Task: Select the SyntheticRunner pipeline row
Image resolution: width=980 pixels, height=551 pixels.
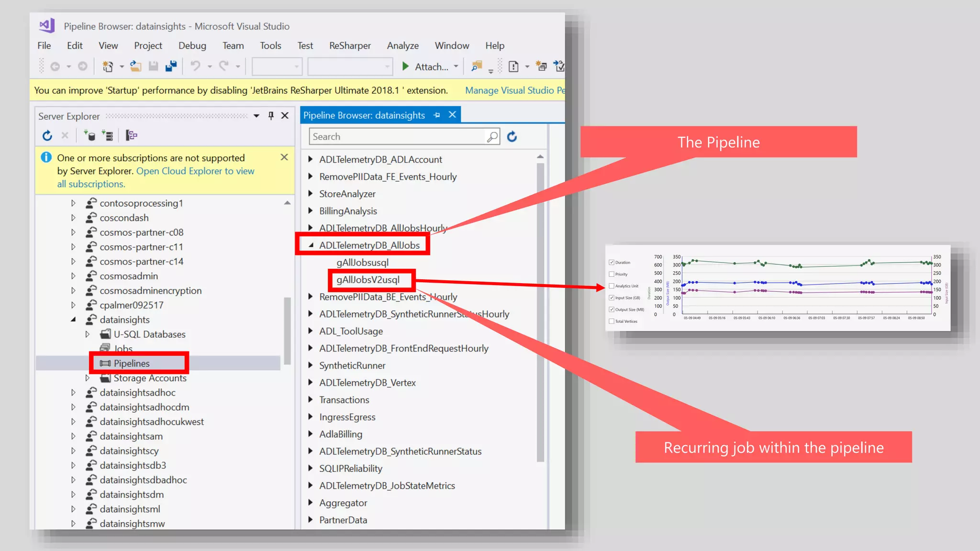Action: click(x=352, y=365)
